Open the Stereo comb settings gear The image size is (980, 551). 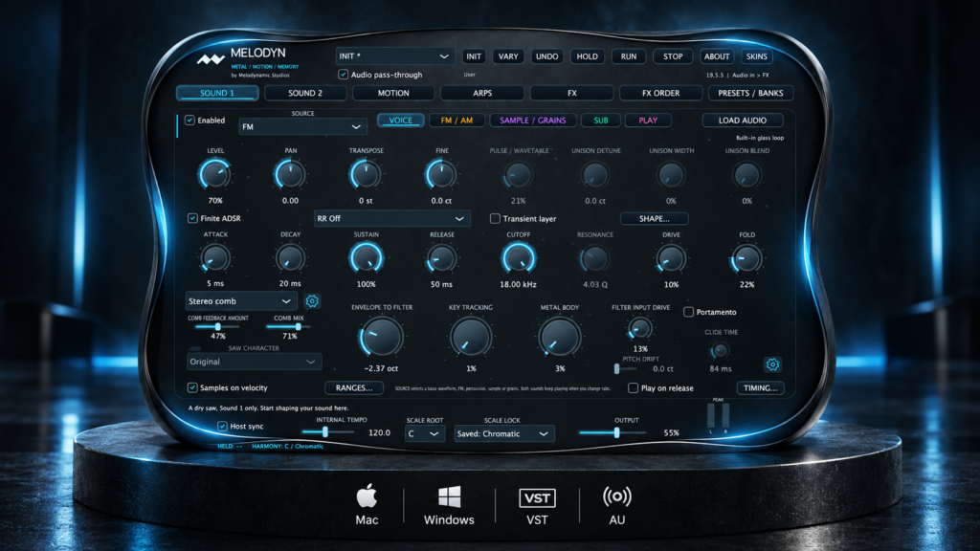(x=312, y=301)
